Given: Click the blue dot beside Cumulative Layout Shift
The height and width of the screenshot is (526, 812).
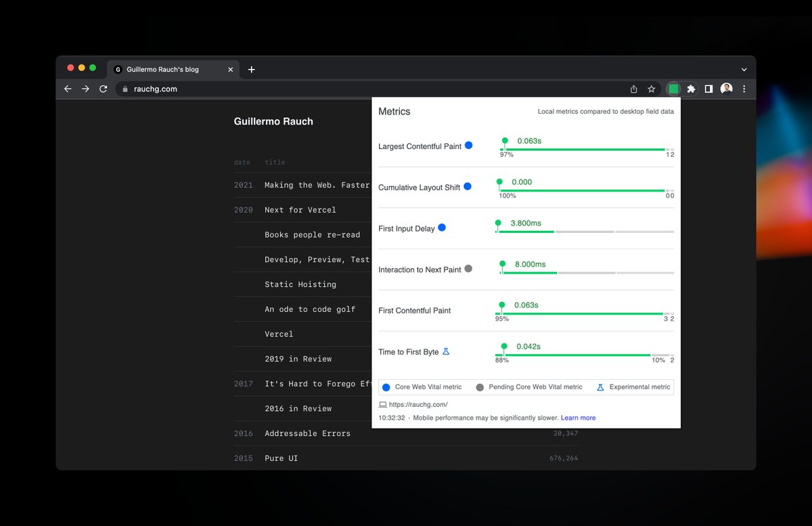Looking at the screenshot, I should point(467,187).
